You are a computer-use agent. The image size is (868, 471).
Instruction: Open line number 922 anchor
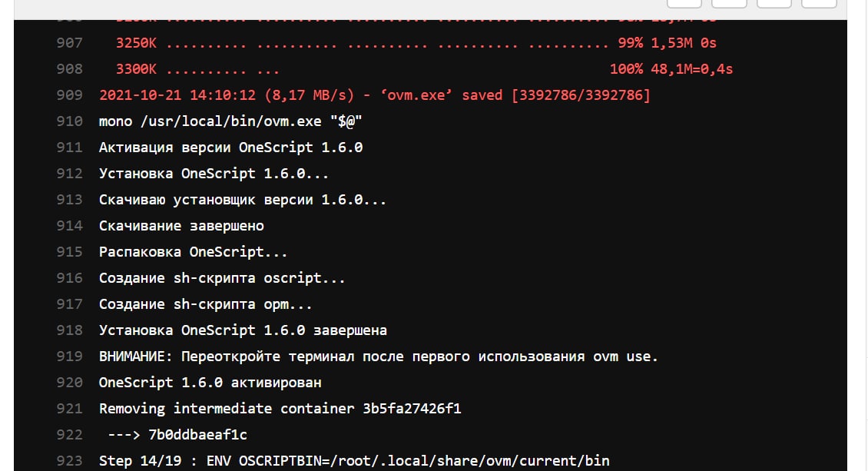(69, 435)
